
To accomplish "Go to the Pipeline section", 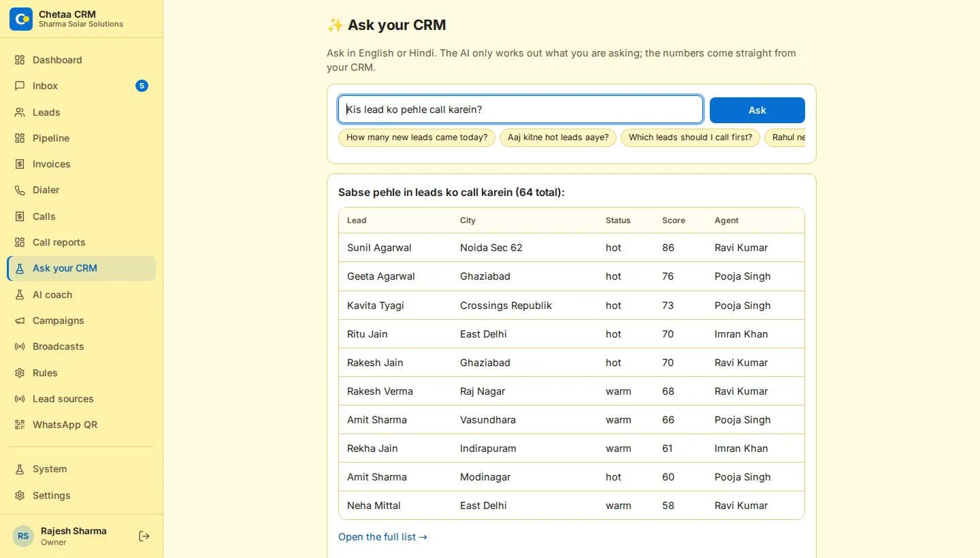I will point(82,138).
